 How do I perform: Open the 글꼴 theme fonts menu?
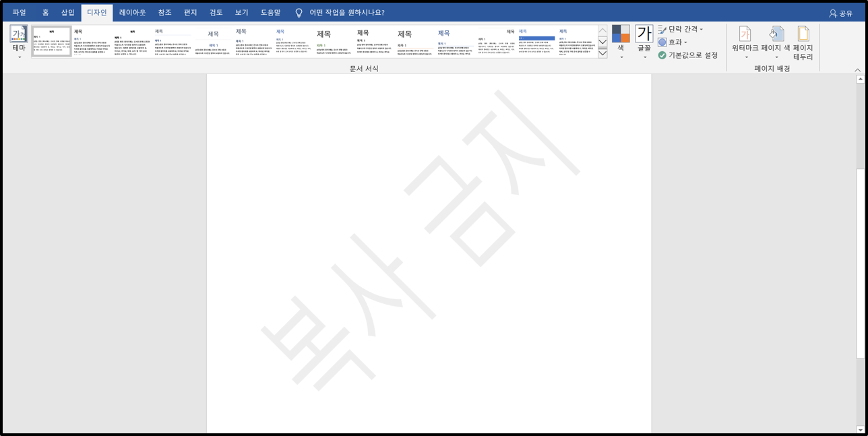coord(644,42)
